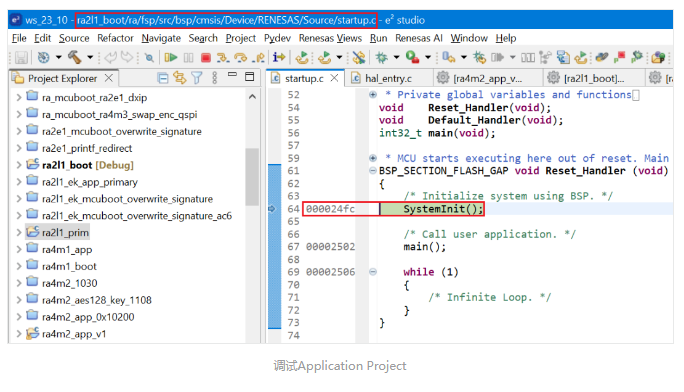
Task: Select the ra4m3_swap_enc_qspi project
Action: coord(120,114)
